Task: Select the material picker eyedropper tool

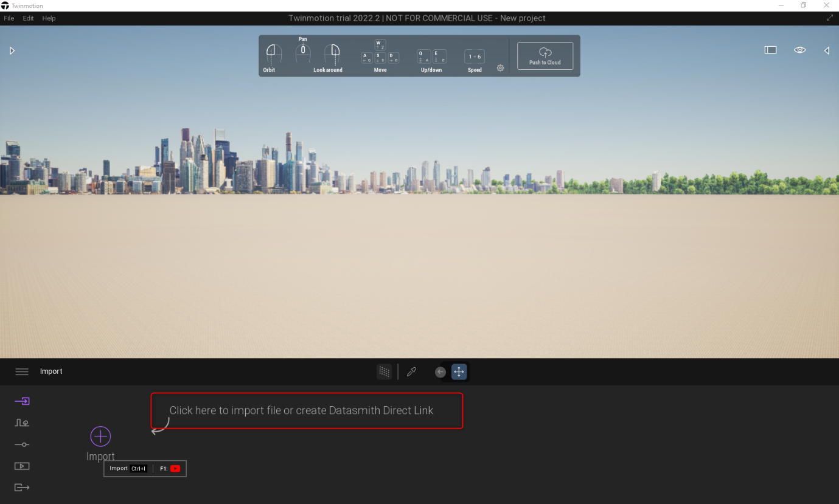Action: pyautogui.click(x=411, y=371)
